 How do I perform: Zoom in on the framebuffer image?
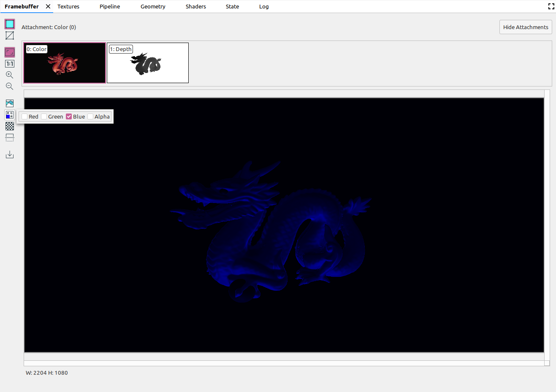click(10, 75)
